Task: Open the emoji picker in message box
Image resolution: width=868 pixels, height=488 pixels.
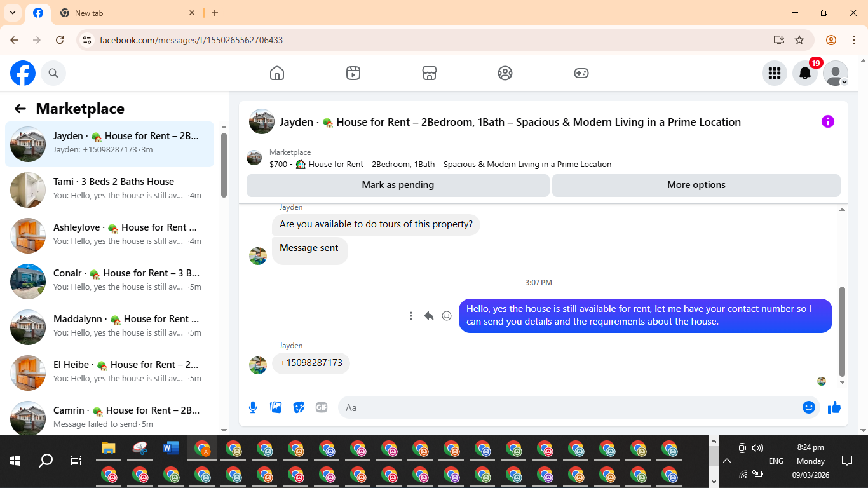Action: pos(808,407)
